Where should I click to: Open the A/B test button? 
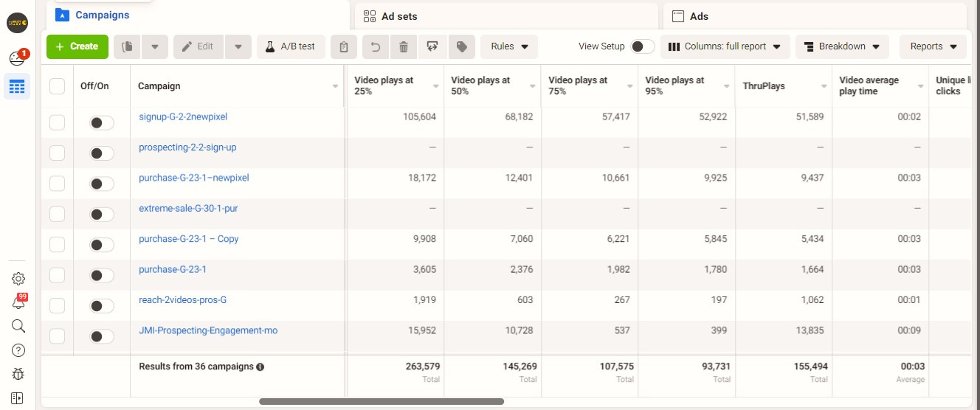291,46
